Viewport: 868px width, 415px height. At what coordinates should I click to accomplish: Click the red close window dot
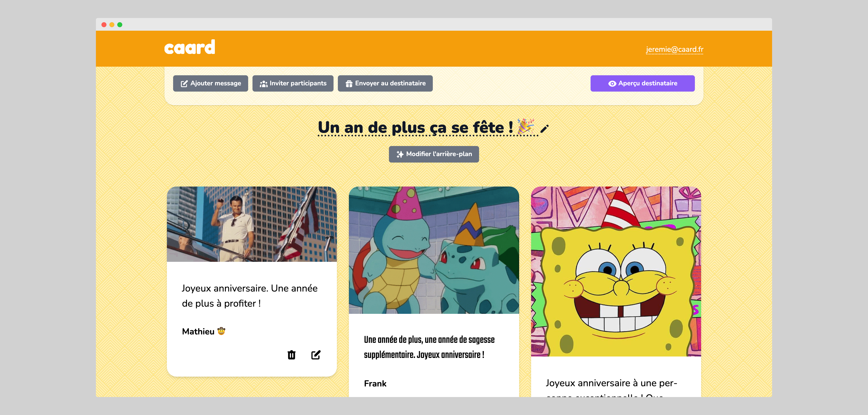pyautogui.click(x=104, y=25)
